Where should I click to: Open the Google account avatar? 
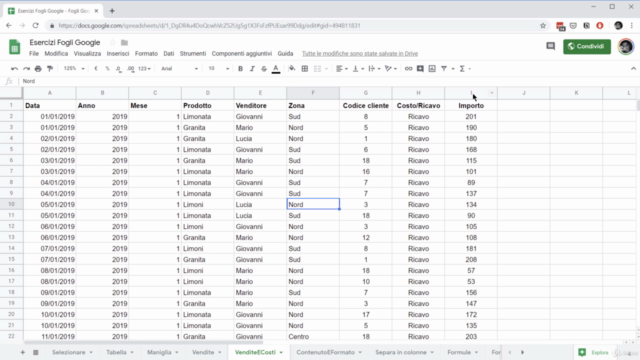(626, 47)
